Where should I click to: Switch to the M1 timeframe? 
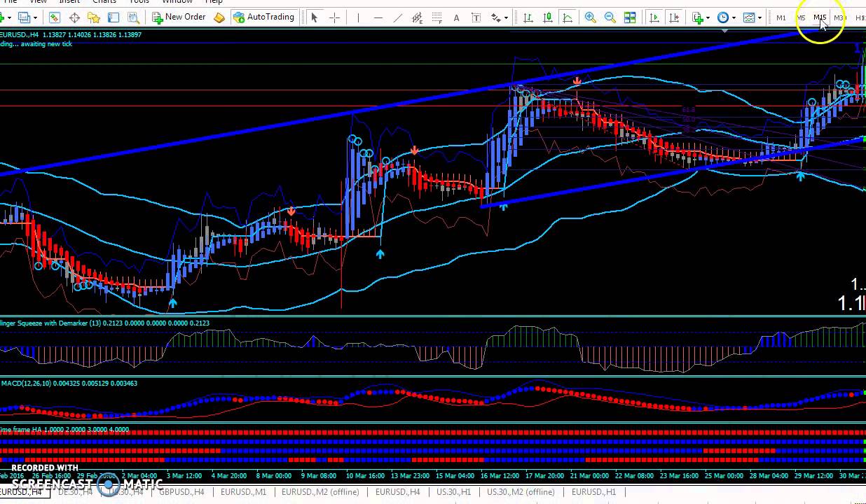(x=781, y=17)
